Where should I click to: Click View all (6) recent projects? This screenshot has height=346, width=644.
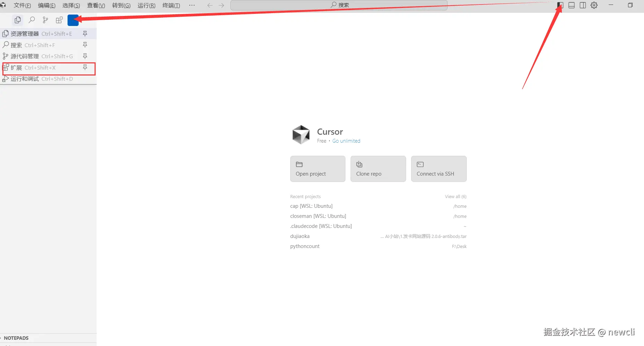point(456,196)
